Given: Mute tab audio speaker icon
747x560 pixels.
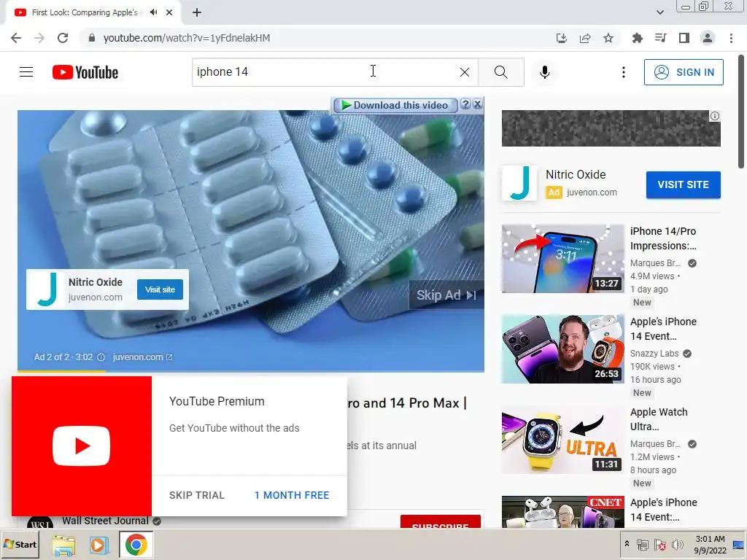Looking at the screenshot, I should [x=153, y=12].
